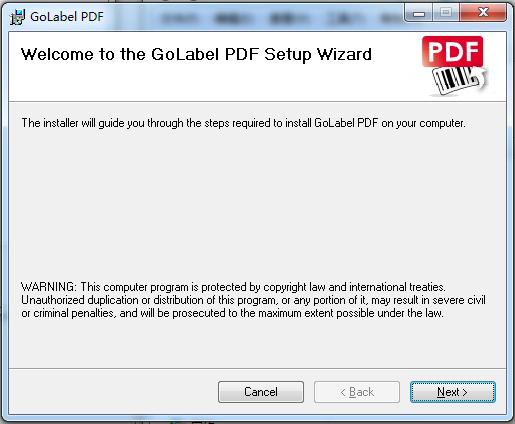Screen dimensions: 515x424
Task: Click the grayed-out maximize button
Action: 446,13
